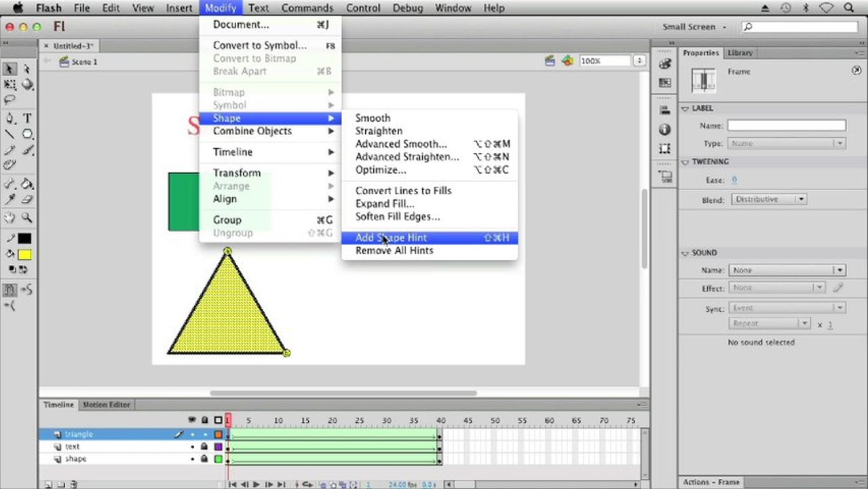This screenshot has height=489, width=868.
Task: Toggle show/hide all layers eye icon
Action: (192, 420)
